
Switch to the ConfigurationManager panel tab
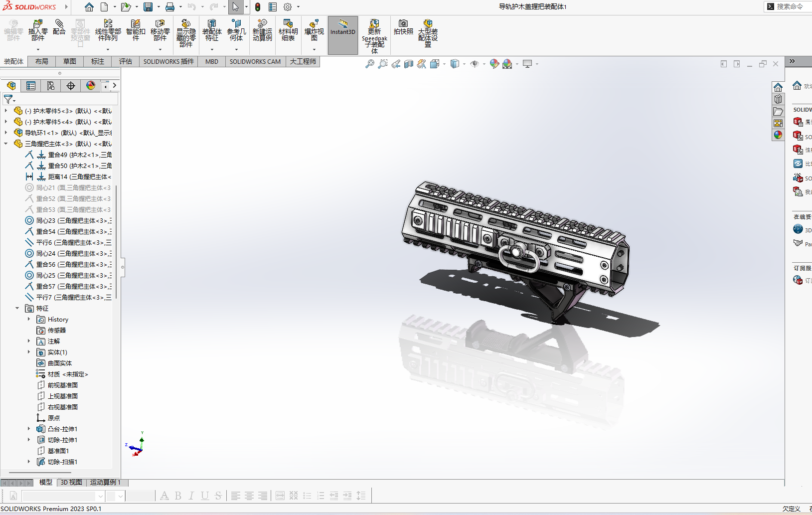click(51, 86)
